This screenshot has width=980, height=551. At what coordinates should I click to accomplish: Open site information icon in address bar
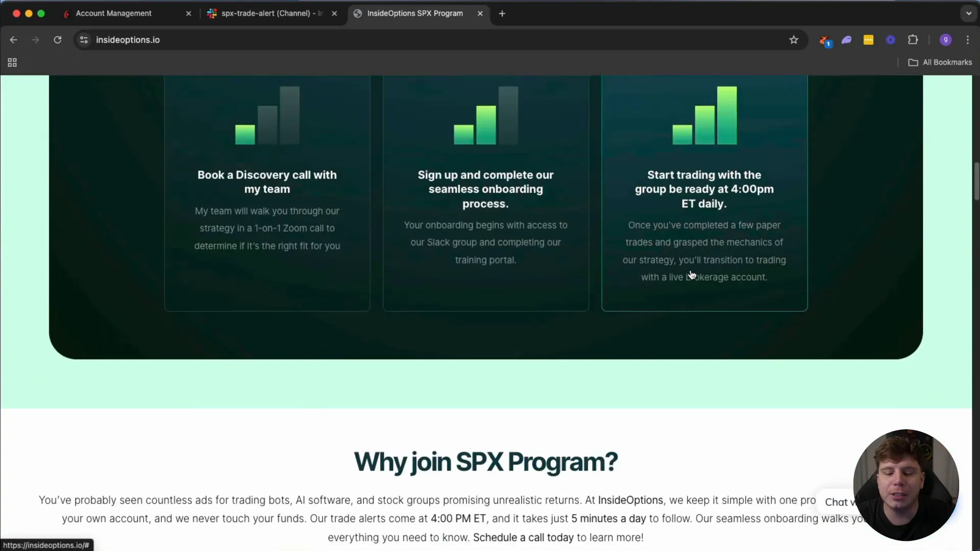point(84,40)
